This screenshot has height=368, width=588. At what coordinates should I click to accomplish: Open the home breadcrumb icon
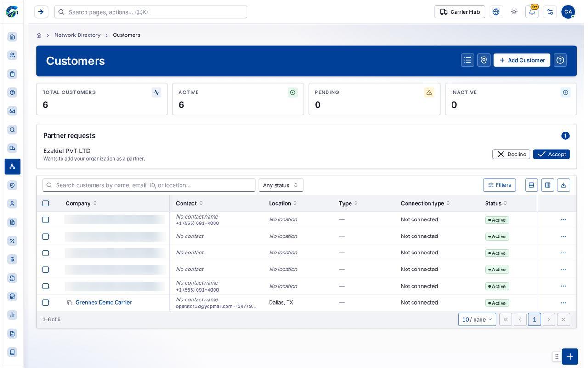pyautogui.click(x=39, y=35)
